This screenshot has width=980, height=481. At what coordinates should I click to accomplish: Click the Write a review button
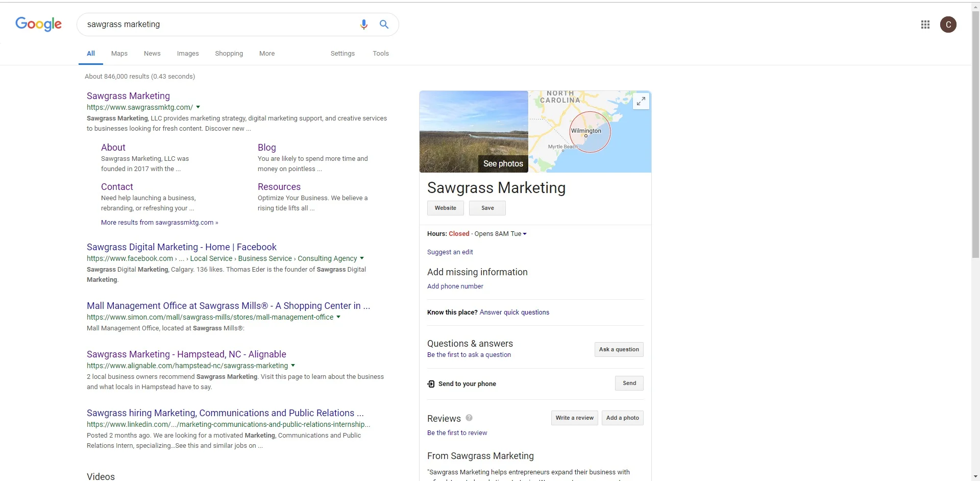coord(575,418)
